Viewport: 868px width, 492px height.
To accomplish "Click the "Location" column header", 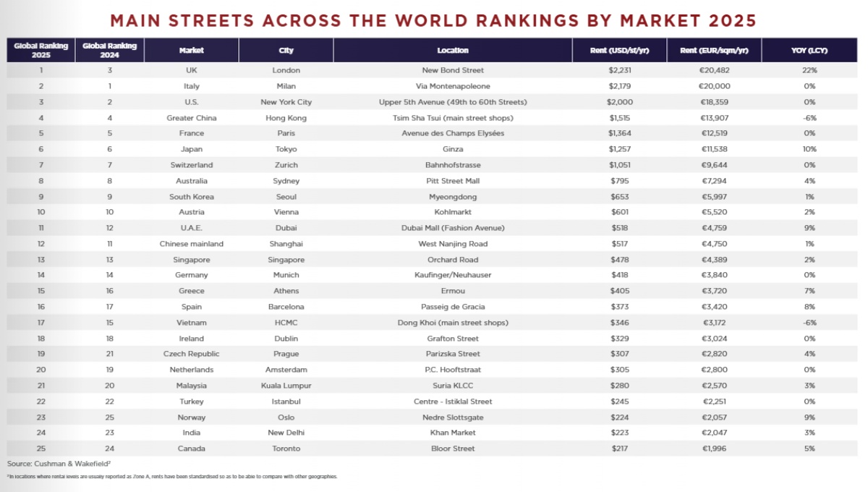I will 453,51.
